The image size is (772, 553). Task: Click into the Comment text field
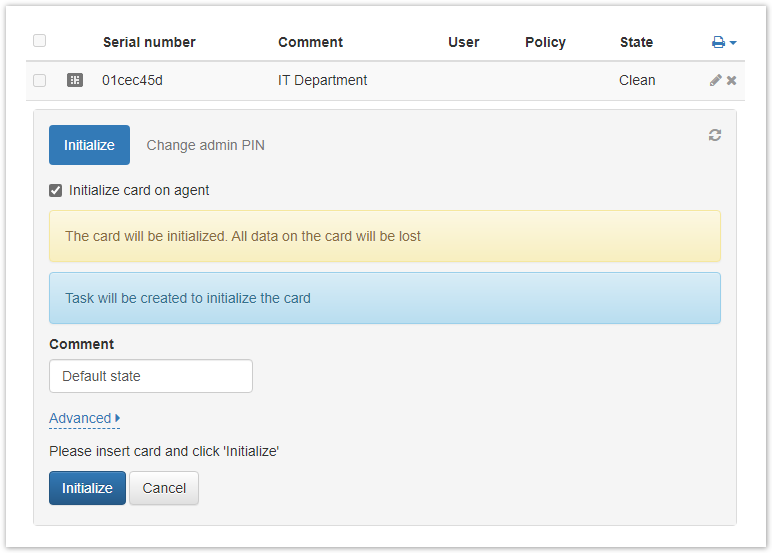click(x=150, y=376)
